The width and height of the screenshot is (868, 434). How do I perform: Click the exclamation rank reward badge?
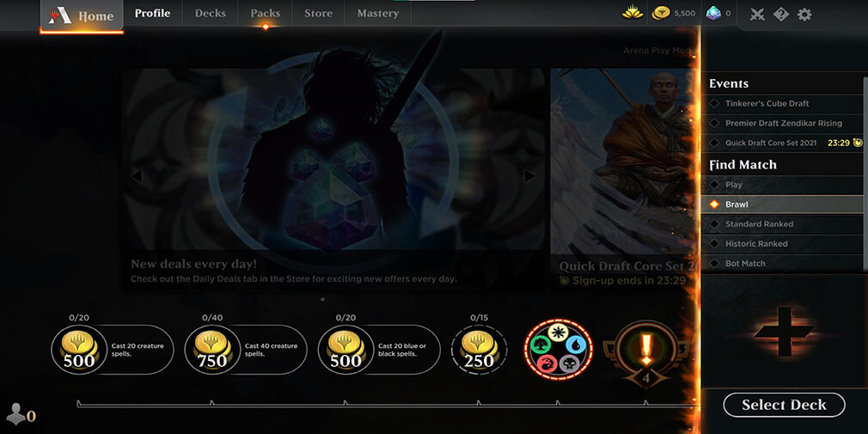[646, 352]
